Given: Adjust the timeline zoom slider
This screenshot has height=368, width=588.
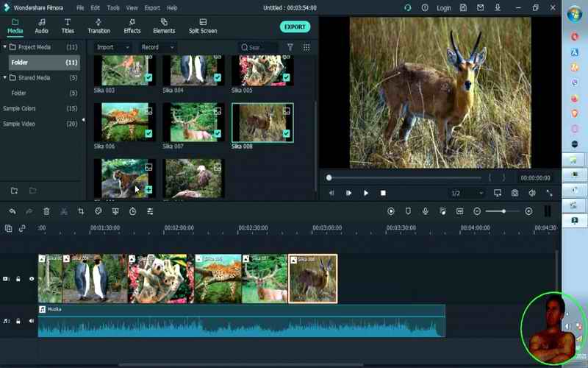Looking at the screenshot, I should pyautogui.click(x=503, y=211).
